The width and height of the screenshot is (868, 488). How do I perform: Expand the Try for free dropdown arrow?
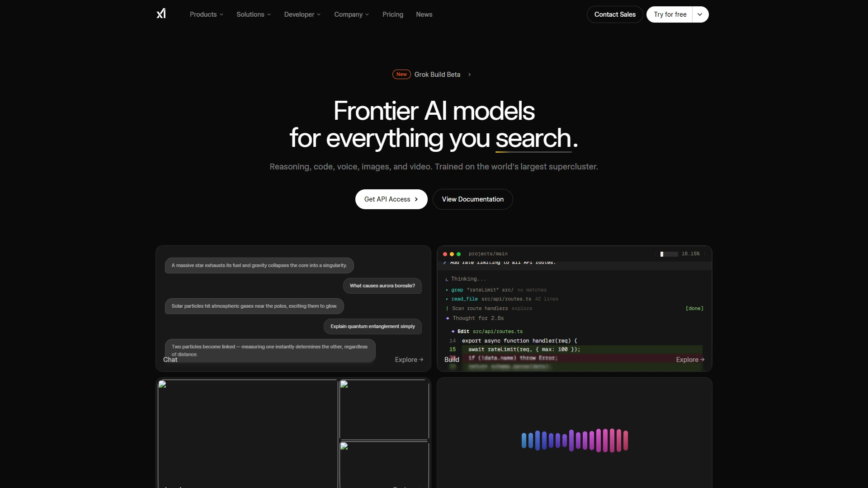[x=700, y=14]
